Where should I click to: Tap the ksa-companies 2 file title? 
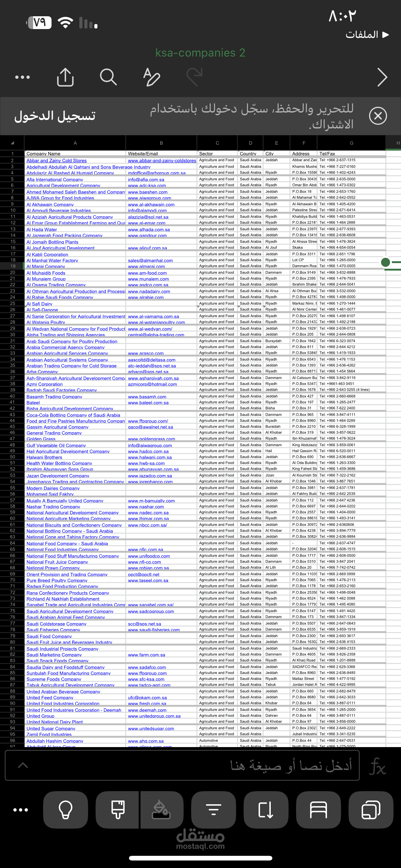(x=200, y=52)
